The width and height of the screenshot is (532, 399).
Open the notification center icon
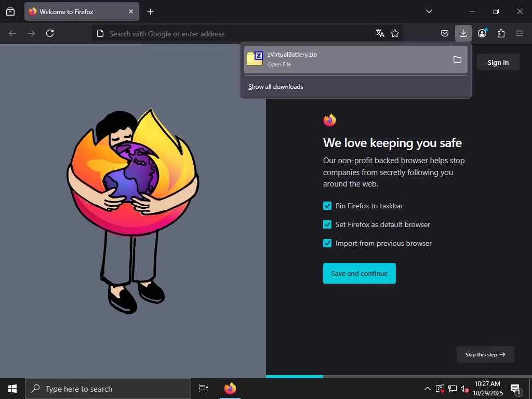click(515, 389)
